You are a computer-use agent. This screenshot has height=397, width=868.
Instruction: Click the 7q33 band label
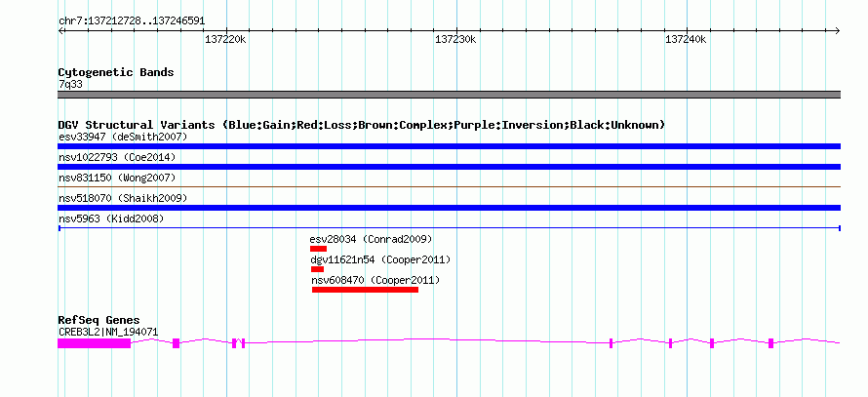70,85
